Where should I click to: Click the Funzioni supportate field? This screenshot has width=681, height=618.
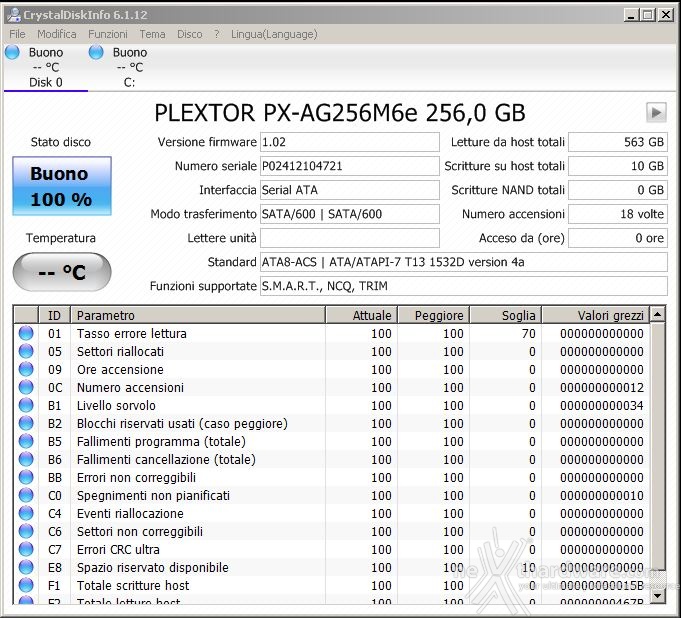coord(463,286)
